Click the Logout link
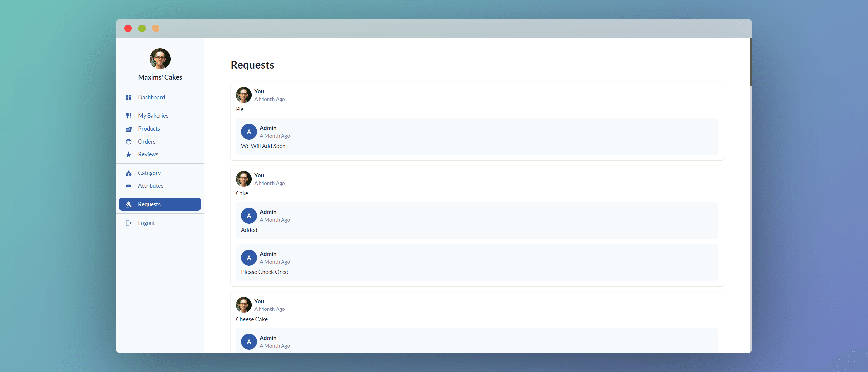Screen dimensions: 868x372 (146, 223)
